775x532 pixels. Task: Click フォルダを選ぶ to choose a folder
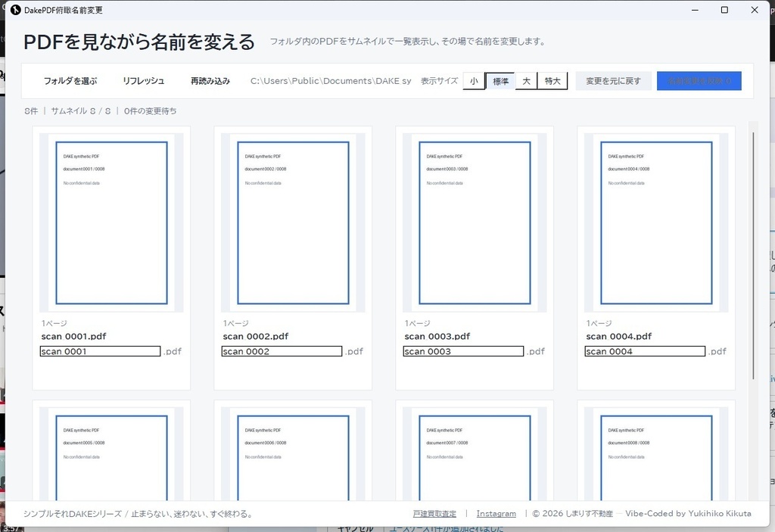click(x=70, y=81)
